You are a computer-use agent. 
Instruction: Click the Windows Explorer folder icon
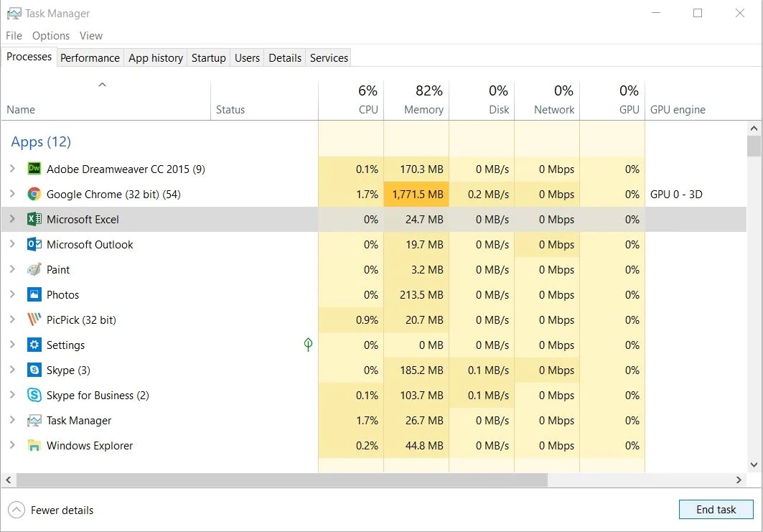pos(34,445)
